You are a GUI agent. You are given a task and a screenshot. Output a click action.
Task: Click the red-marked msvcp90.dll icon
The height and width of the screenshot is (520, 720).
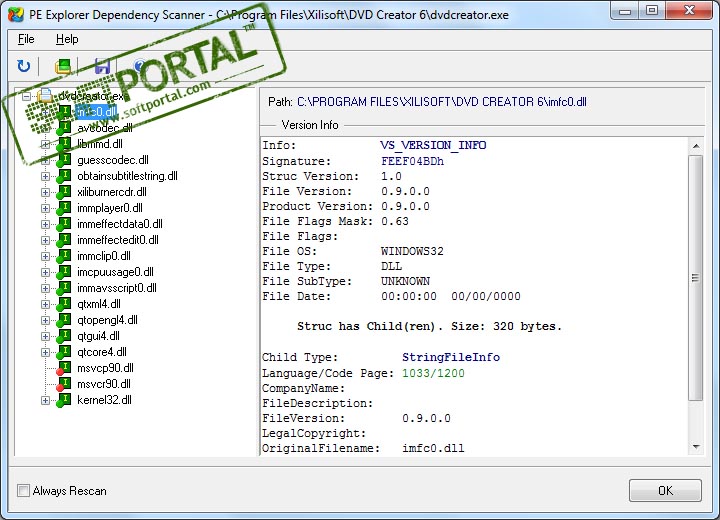coord(63,368)
